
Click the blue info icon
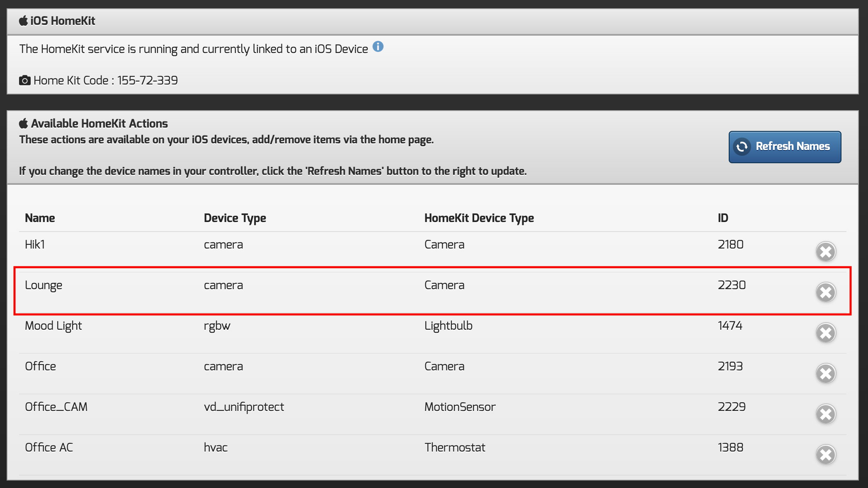[x=378, y=47]
